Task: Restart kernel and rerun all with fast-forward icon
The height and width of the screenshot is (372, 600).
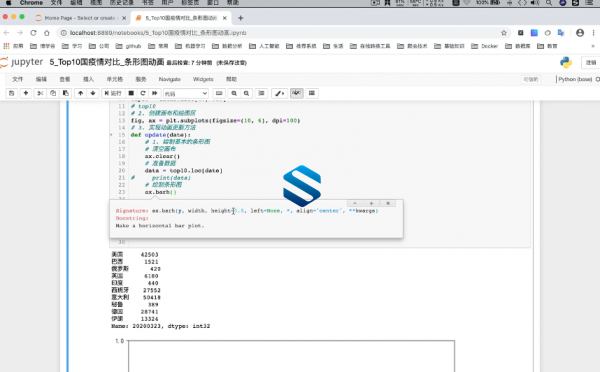Action: 155,93
